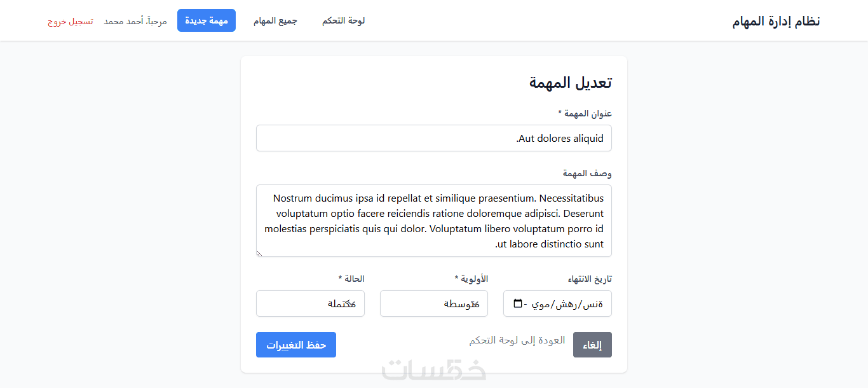The image size is (868, 388).
Task: Click the وصف المهمة field label
Action: 587,173
